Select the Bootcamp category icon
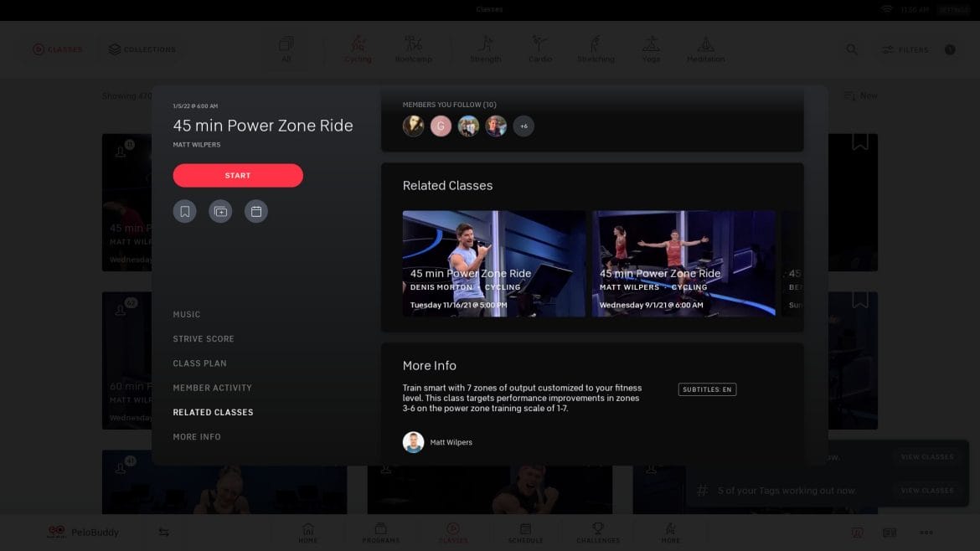The image size is (980, 551). pos(413,49)
